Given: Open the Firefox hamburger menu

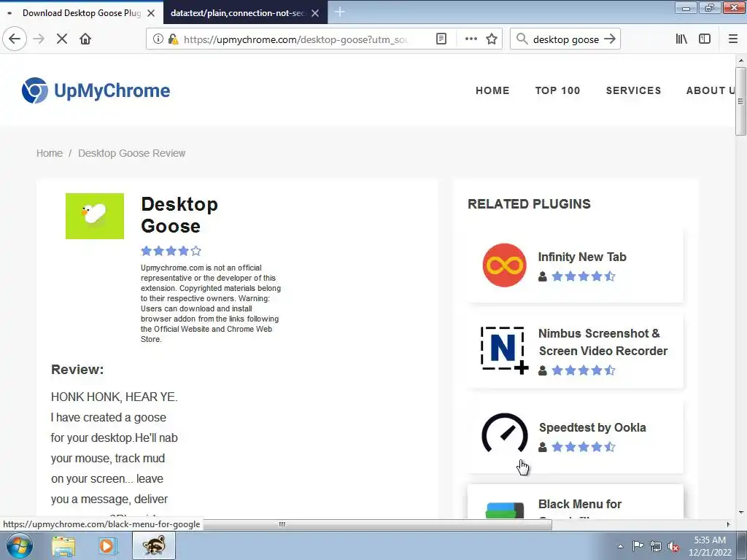Looking at the screenshot, I should tap(733, 39).
